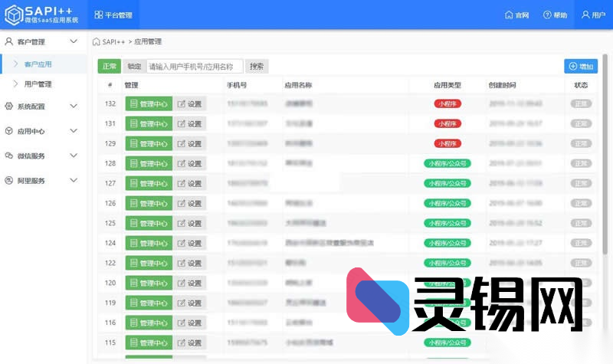Expand the 系统配置 chevron arrow

[74, 107]
